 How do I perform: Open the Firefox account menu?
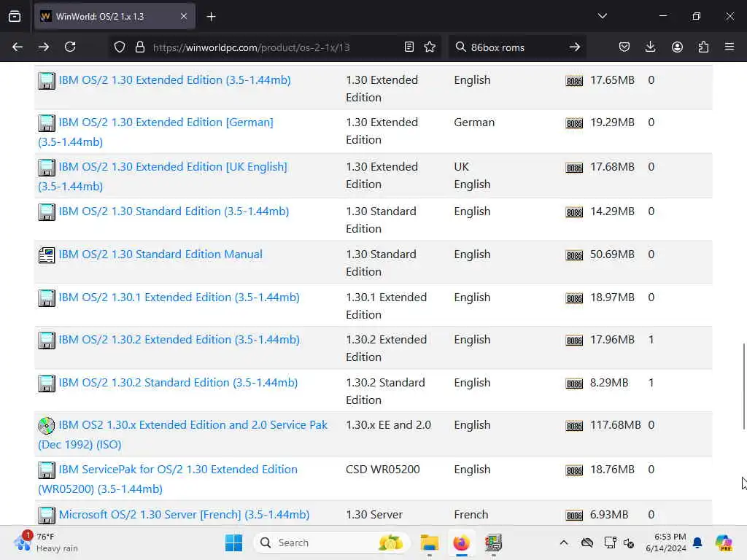(677, 47)
